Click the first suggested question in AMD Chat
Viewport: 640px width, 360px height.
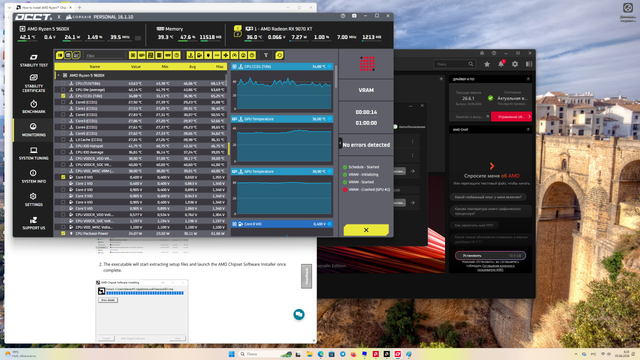click(x=488, y=197)
